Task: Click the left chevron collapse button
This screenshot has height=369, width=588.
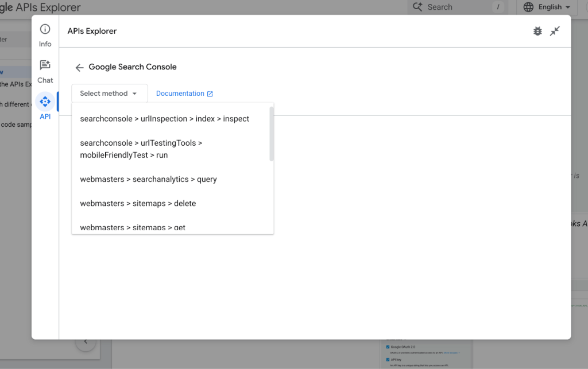Action: click(86, 341)
